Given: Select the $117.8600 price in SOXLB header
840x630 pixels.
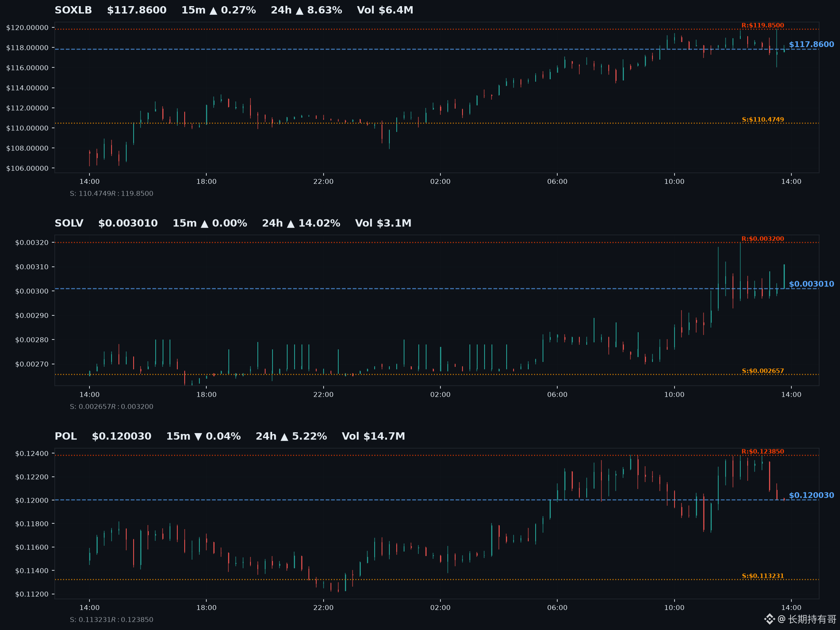Looking at the screenshot, I should [x=137, y=10].
